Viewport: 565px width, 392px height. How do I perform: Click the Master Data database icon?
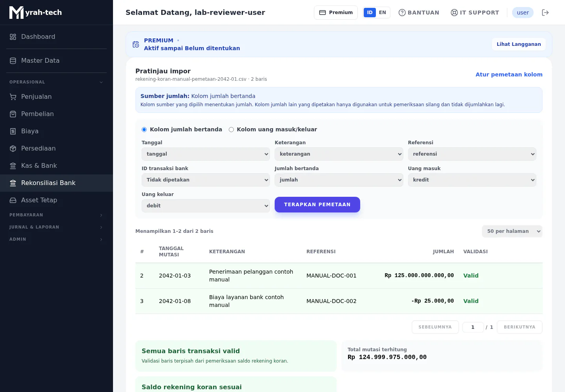13,61
